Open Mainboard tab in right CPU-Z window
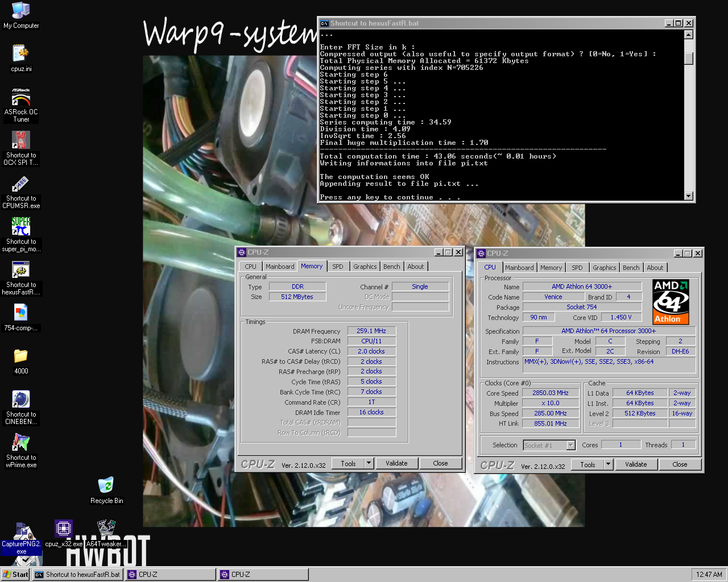The height and width of the screenshot is (582, 728). (x=519, y=268)
